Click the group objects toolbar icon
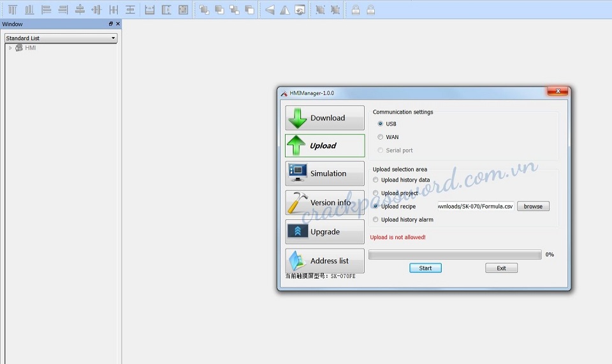Viewport: 612px width, 364px height. click(320, 10)
